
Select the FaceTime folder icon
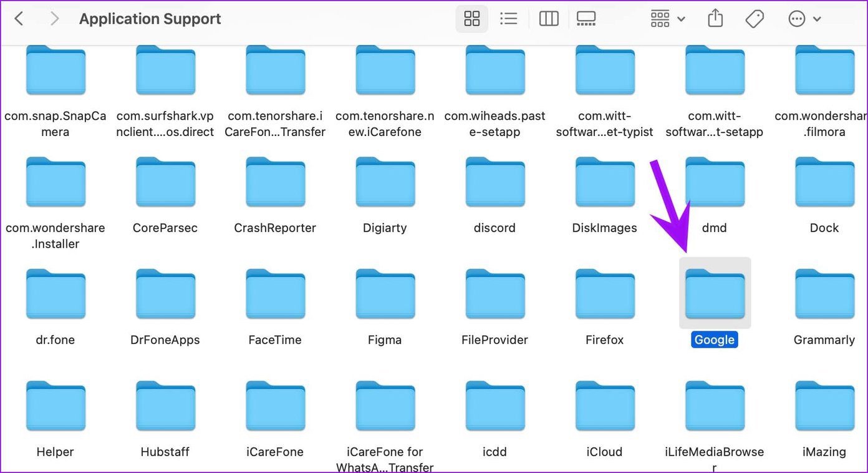click(275, 294)
